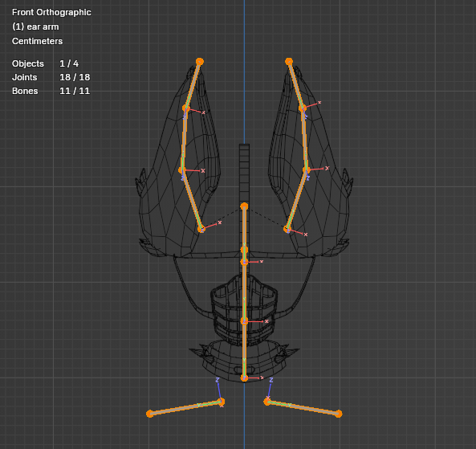The width and height of the screenshot is (476, 449).
Task: Select the bottom joint of the central bone chain
Action: (244, 378)
